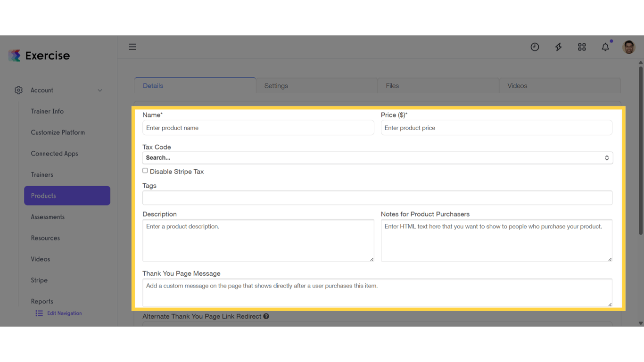Open the apps grid icon in the header
The height and width of the screenshot is (362, 644).
click(582, 47)
